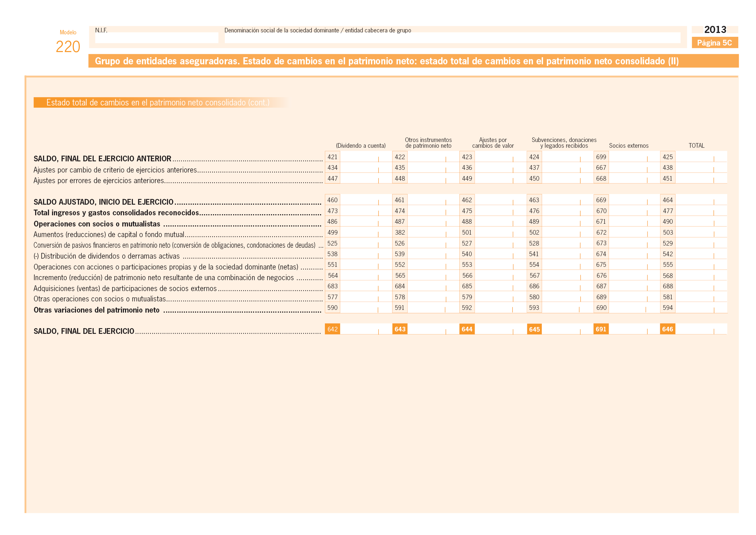Click the input field for box 503
This screenshot has height=535, width=756.
pos(701,232)
